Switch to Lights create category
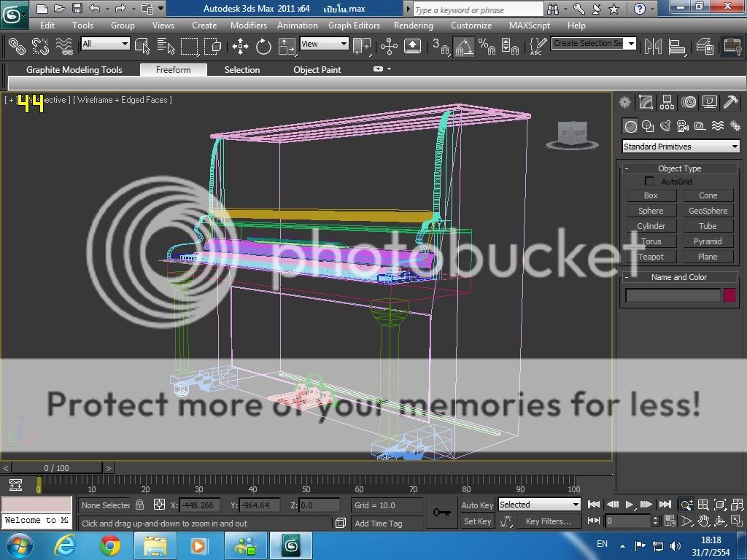Screen dimensions: 747x560 665,126
